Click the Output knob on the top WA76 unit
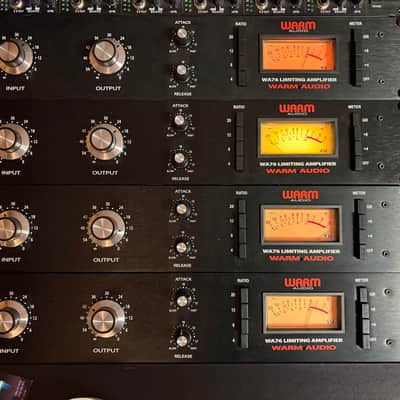 pyautogui.click(x=107, y=56)
